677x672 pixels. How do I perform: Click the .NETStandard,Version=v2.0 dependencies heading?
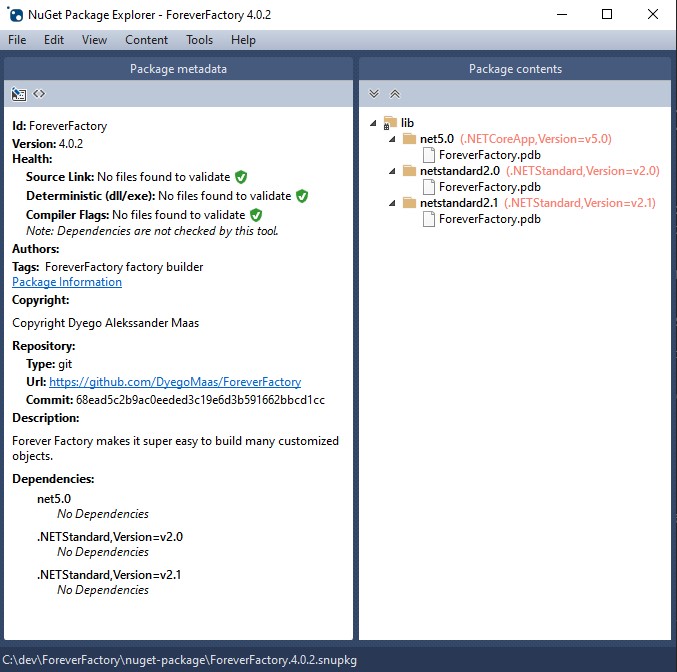pos(110,536)
